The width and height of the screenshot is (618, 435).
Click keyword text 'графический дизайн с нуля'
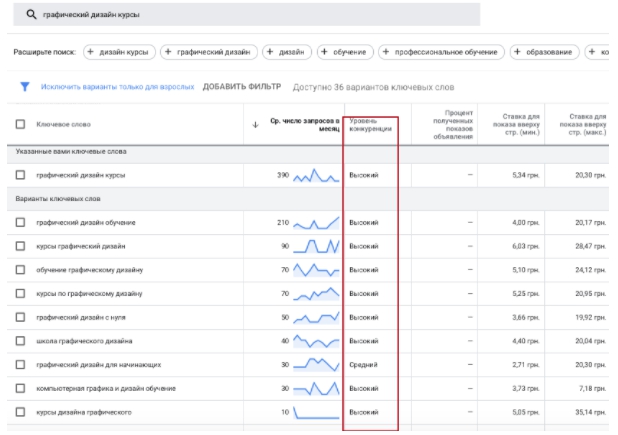(81, 318)
